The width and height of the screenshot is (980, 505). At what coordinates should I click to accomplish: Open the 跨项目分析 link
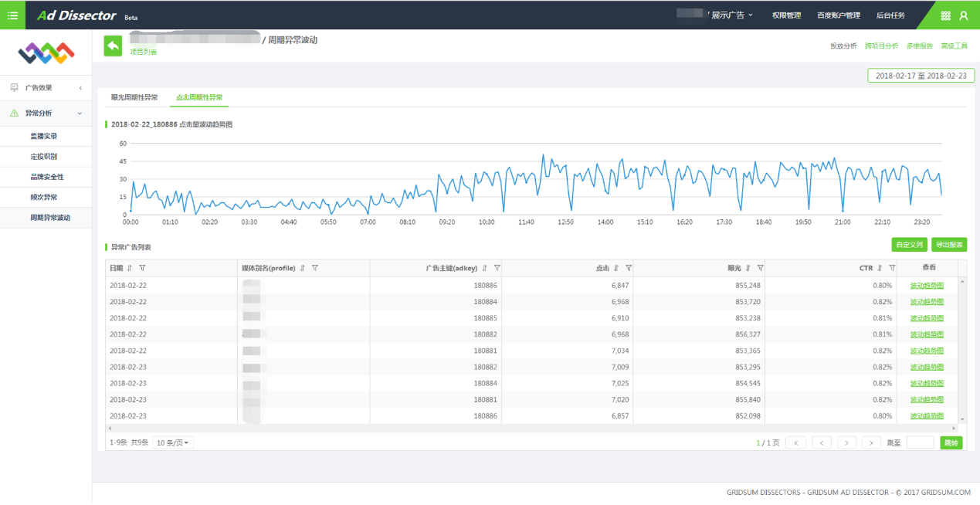point(881,46)
